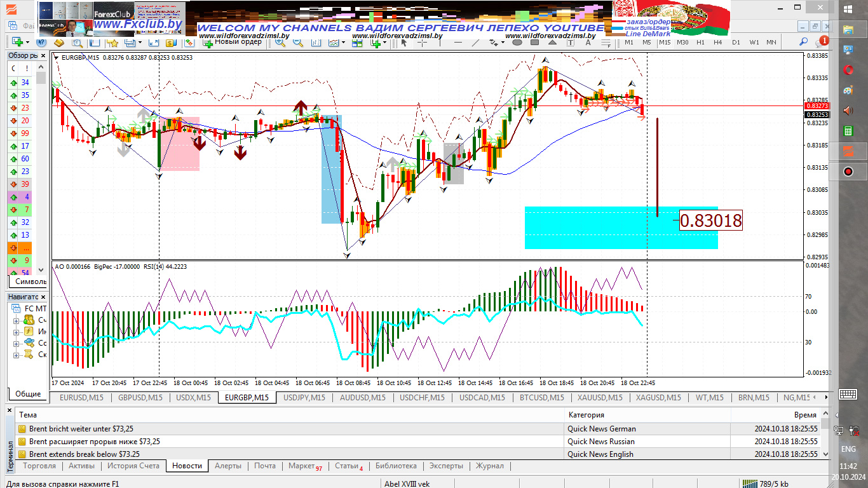This screenshot has height=488, width=868.
Task: Switch to XAUUSD,M15 chart tab
Action: tap(600, 398)
